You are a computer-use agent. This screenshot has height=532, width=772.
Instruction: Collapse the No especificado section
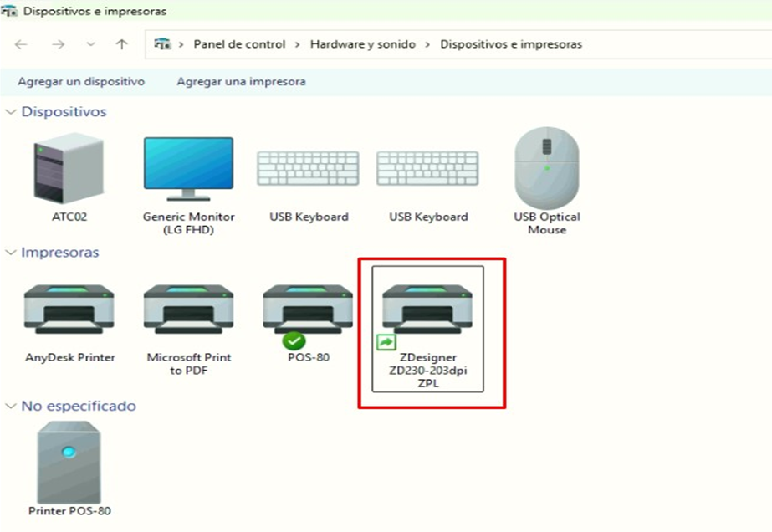(11, 407)
